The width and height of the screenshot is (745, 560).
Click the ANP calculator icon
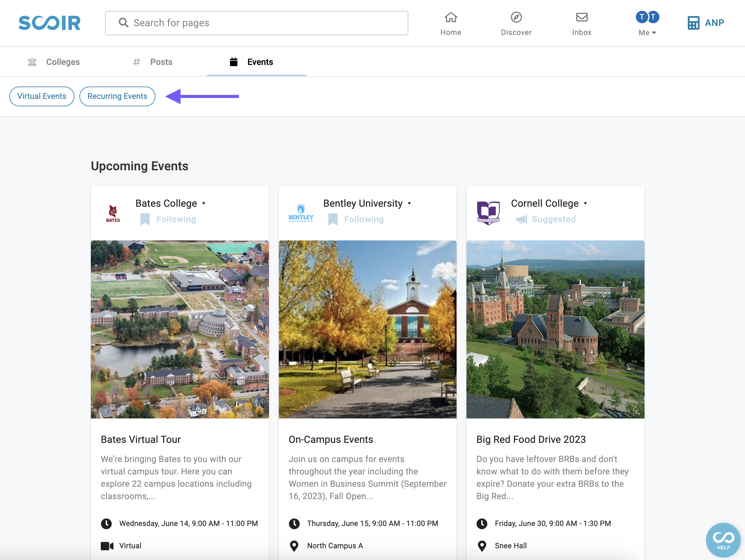click(693, 23)
